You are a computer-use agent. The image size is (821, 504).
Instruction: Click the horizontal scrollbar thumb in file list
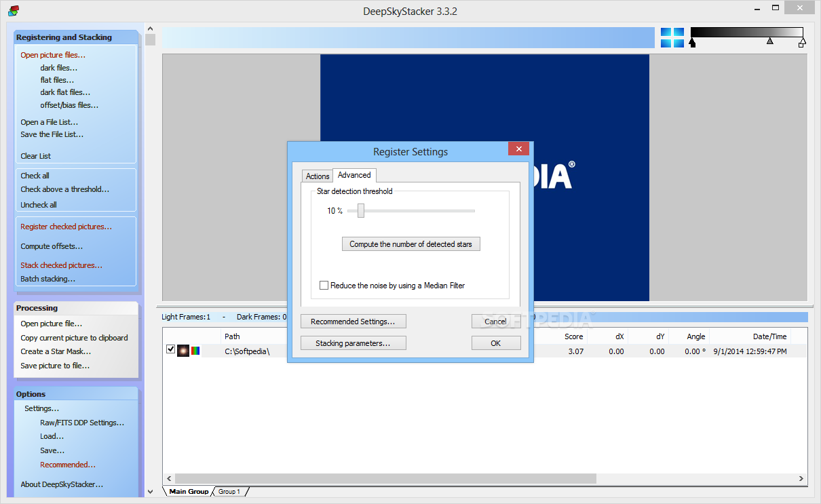tap(385, 478)
